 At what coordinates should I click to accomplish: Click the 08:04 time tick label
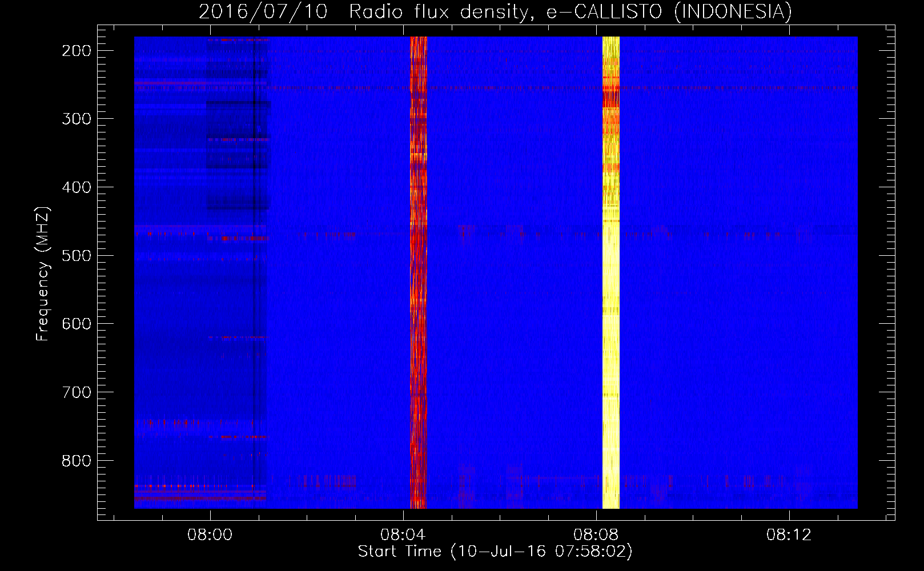pyautogui.click(x=403, y=535)
